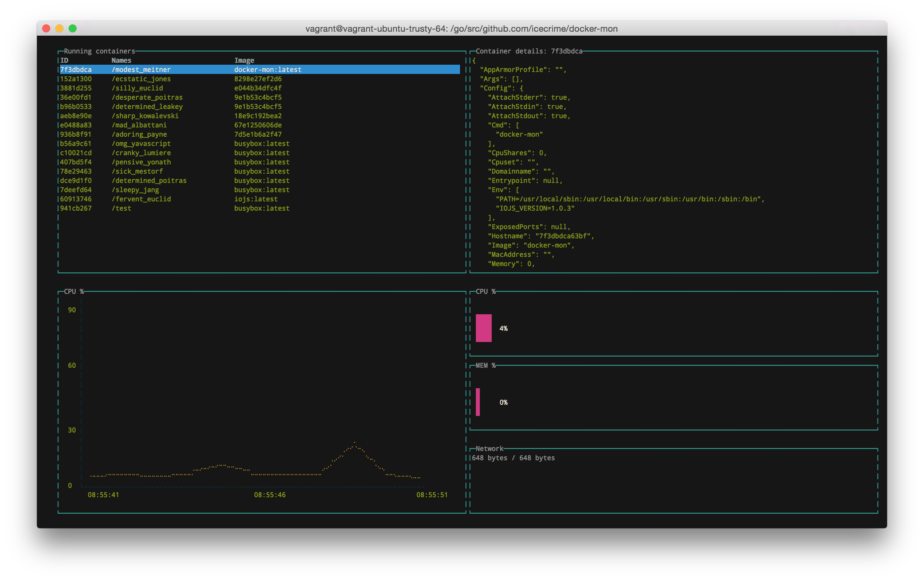This screenshot has width=924, height=581.
Task: Select container 152a1300 ecstatic_jones
Action: click(x=141, y=79)
